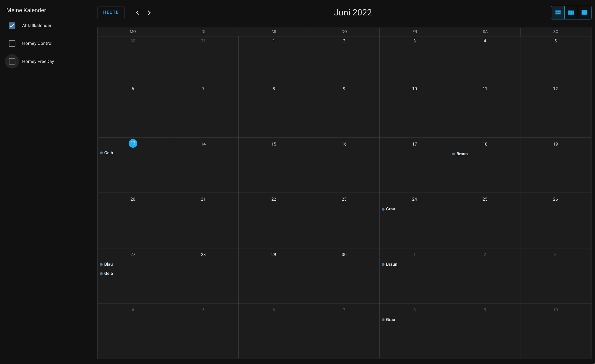
Task: Switch to month grid view icon
Action: (558, 12)
